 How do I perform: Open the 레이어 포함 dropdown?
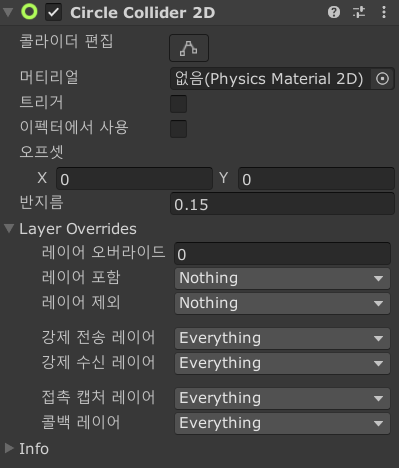click(282, 278)
